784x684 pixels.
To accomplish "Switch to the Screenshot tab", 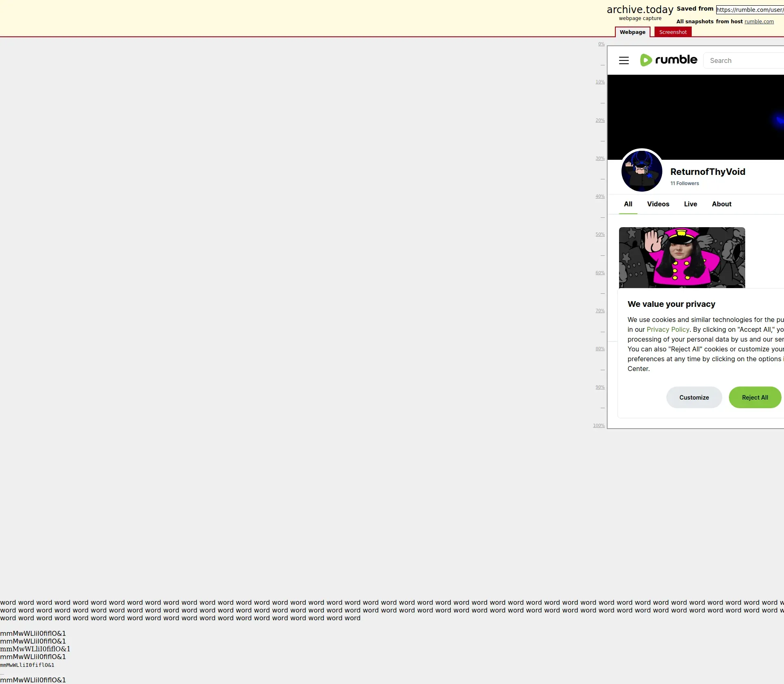I will (673, 32).
